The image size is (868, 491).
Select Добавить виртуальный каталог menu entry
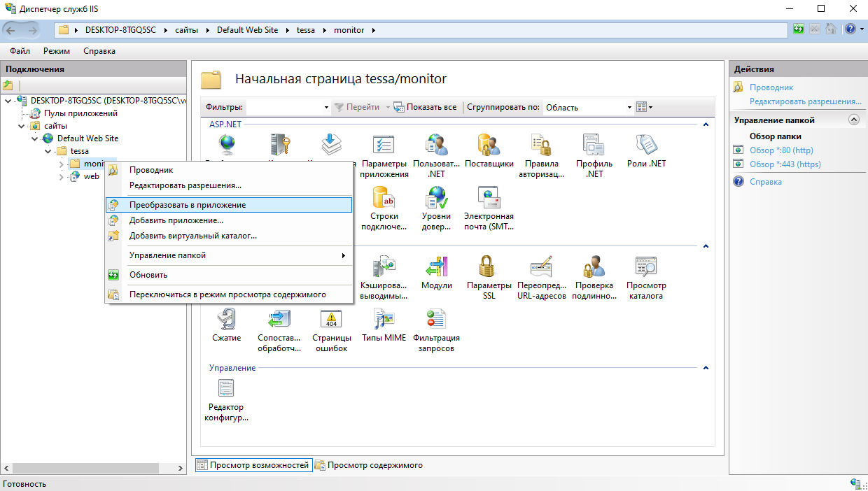(193, 236)
